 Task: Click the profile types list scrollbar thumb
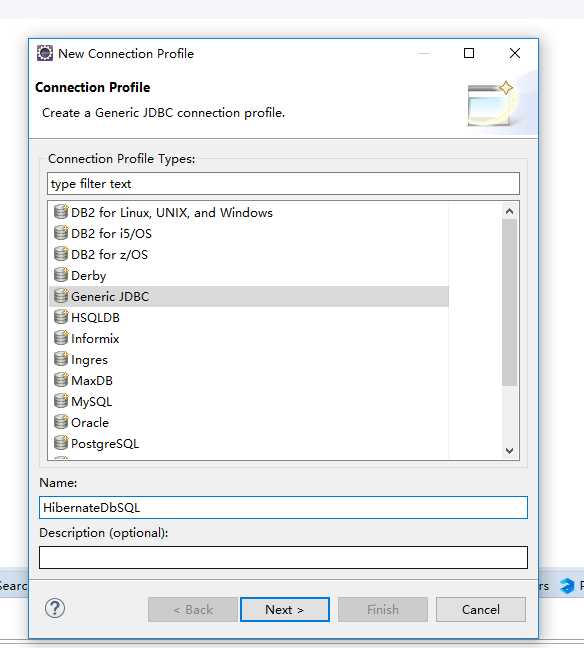click(x=509, y=302)
